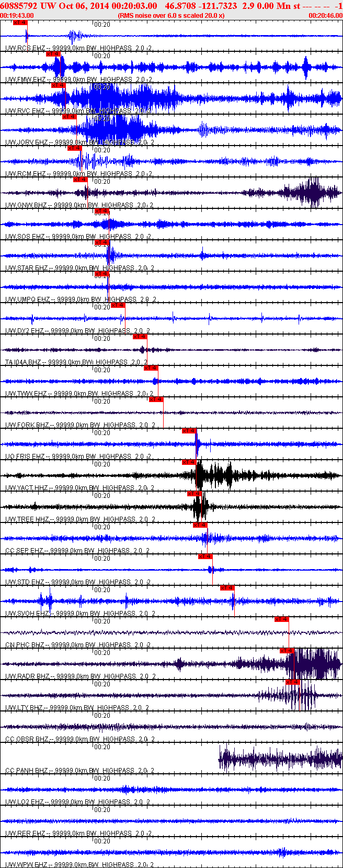Click the UW.RVC EHZ station label
Image resolution: width=343 pixels, height=868 pixels.
point(25,111)
